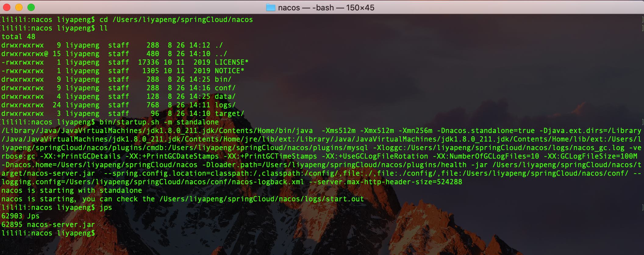Click the 'bin/' directory entry
Viewport: 644px width, 255px height.
point(223,79)
